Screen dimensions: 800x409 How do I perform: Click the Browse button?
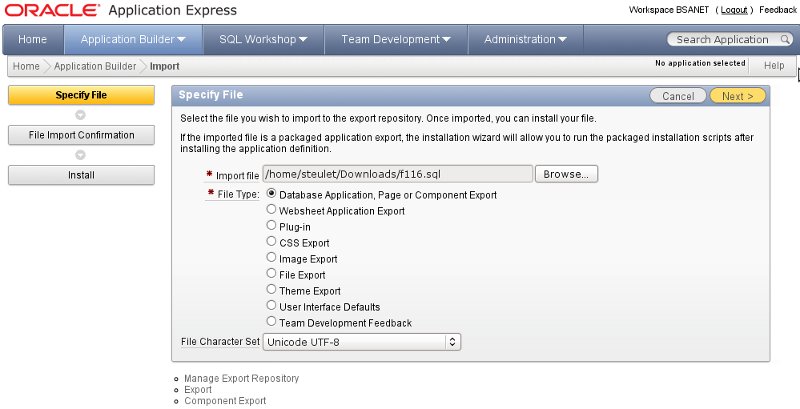[566, 174]
